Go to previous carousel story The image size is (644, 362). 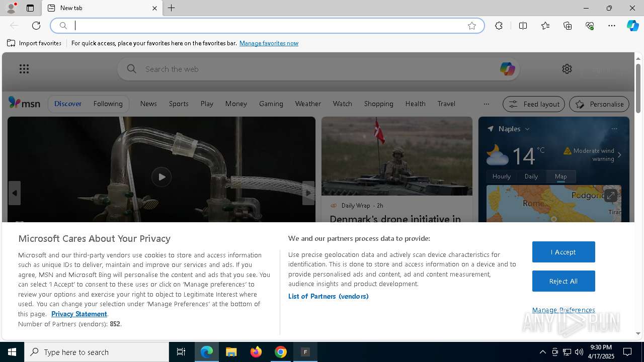click(15, 193)
